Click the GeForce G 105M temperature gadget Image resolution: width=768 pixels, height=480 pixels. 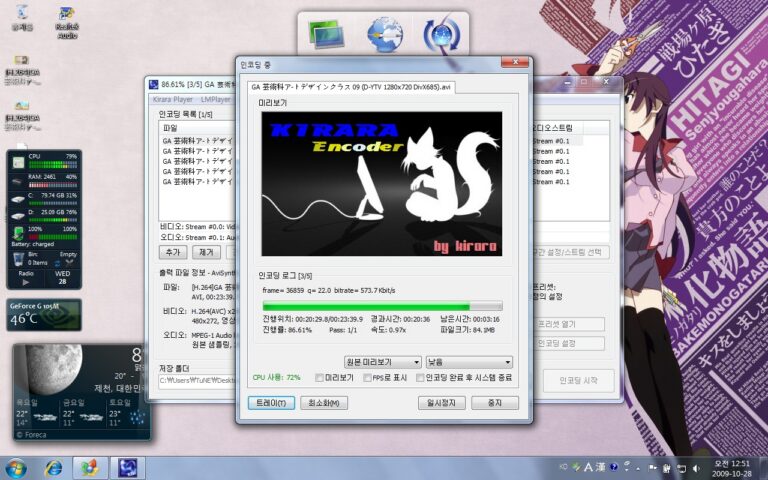pos(44,314)
